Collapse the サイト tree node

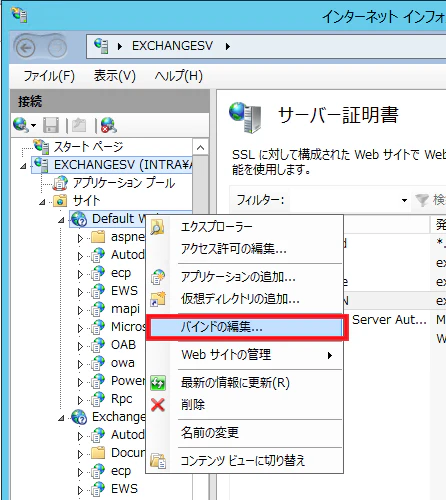tap(42, 202)
